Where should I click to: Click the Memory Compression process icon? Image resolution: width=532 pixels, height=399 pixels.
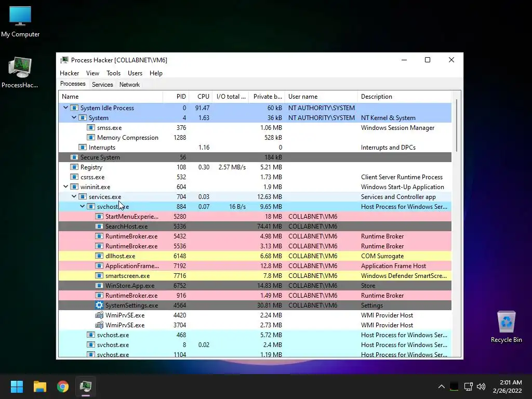[90, 137]
